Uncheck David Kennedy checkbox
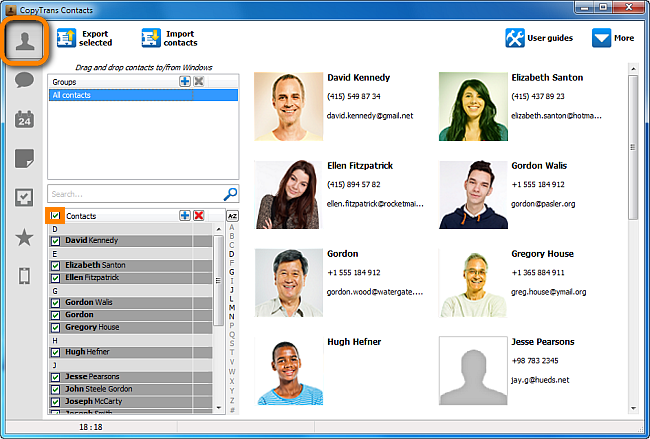Image resolution: width=650 pixels, height=439 pixels. click(56, 241)
